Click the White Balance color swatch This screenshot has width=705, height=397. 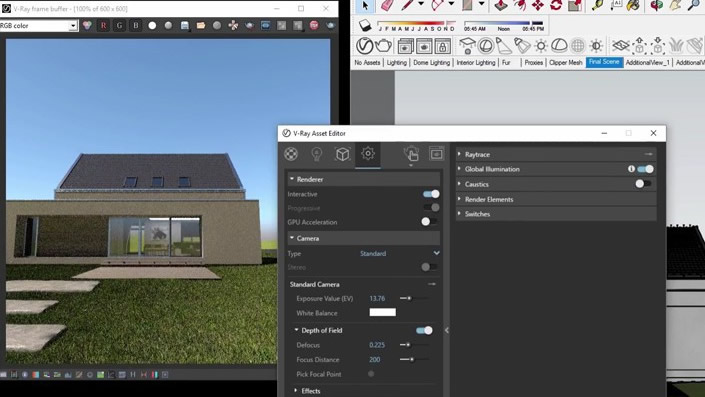click(383, 312)
